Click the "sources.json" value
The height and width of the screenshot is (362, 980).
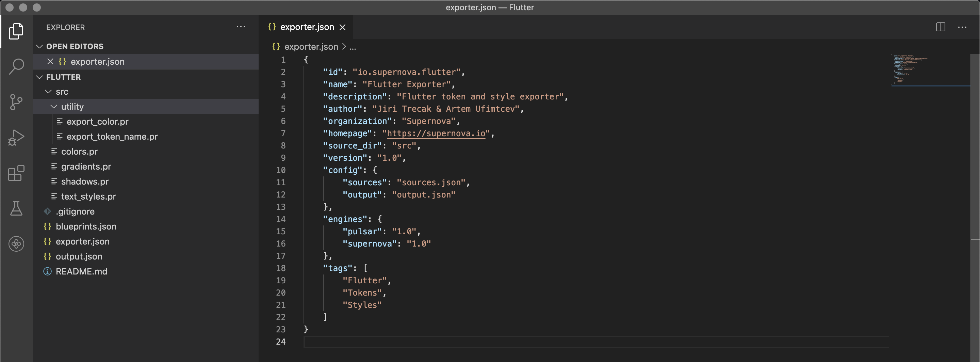tap(431, 182)
